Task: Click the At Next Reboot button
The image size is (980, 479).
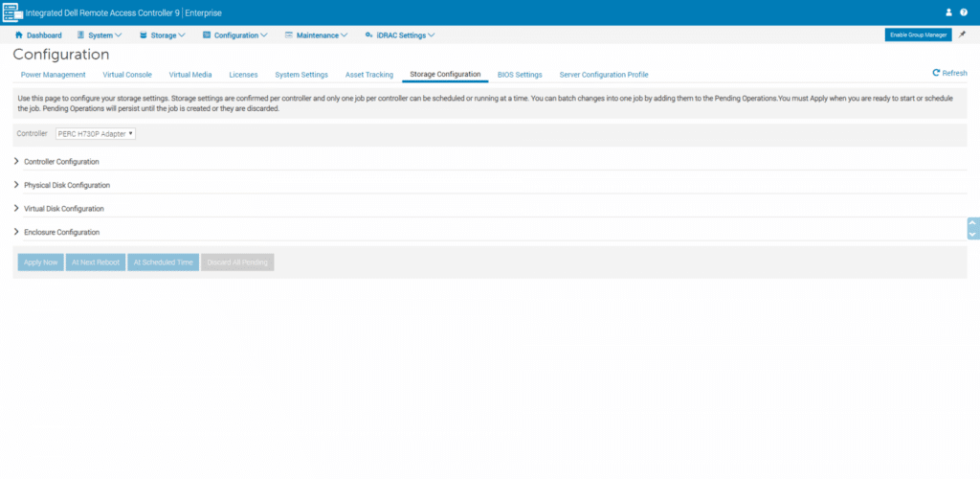Action: pos(96,262)
